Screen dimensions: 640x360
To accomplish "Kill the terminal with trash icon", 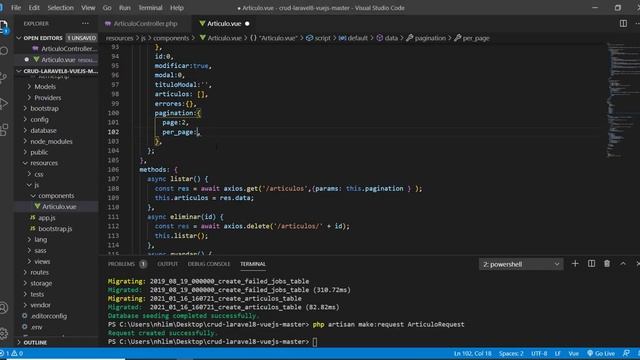I will [607, 264].
